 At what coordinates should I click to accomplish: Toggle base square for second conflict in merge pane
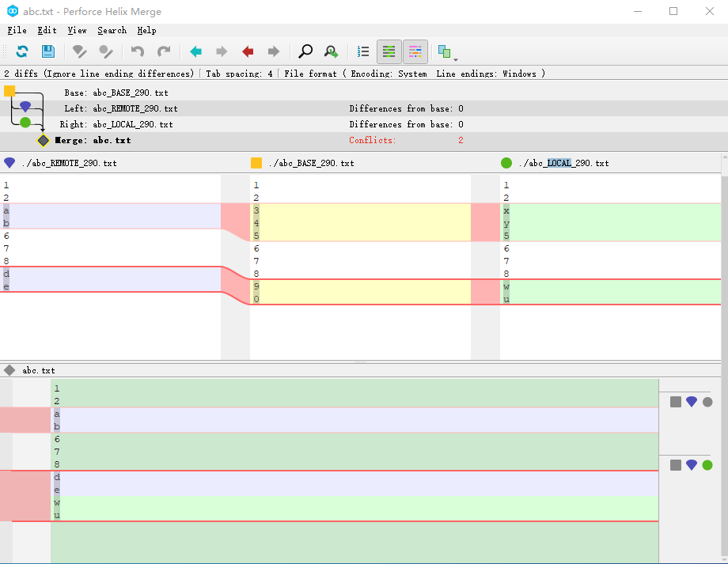pyautogui.click(x=676, y=465)
